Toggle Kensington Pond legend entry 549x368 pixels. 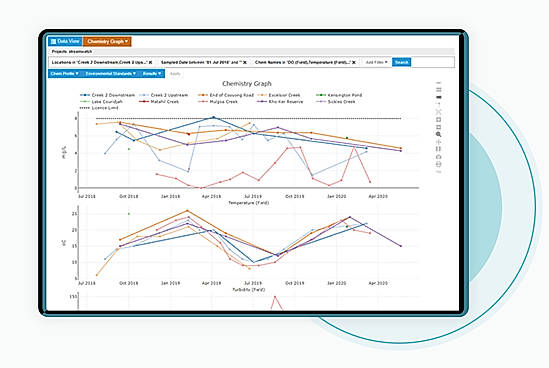pyautogui.click(x=339, y=95)
